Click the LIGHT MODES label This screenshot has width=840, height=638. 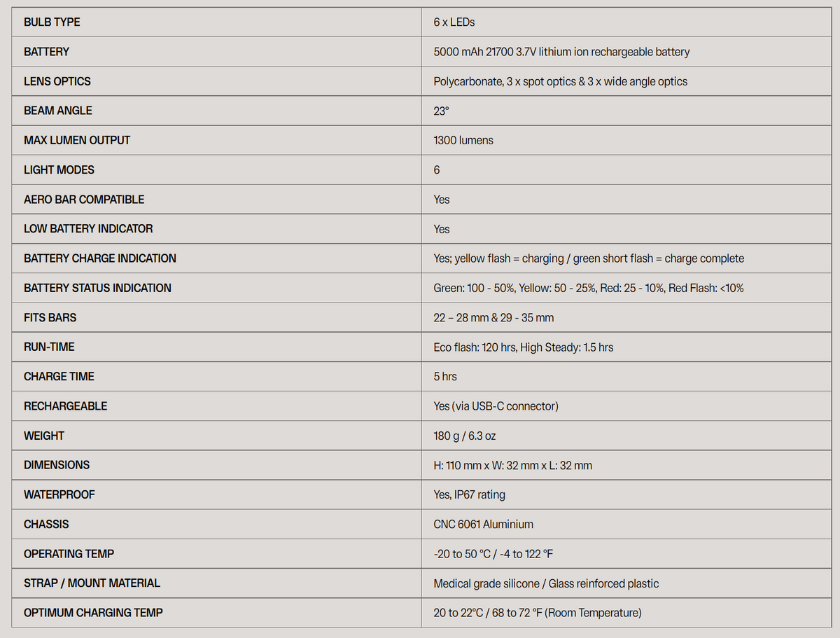(x=59, y=169)
